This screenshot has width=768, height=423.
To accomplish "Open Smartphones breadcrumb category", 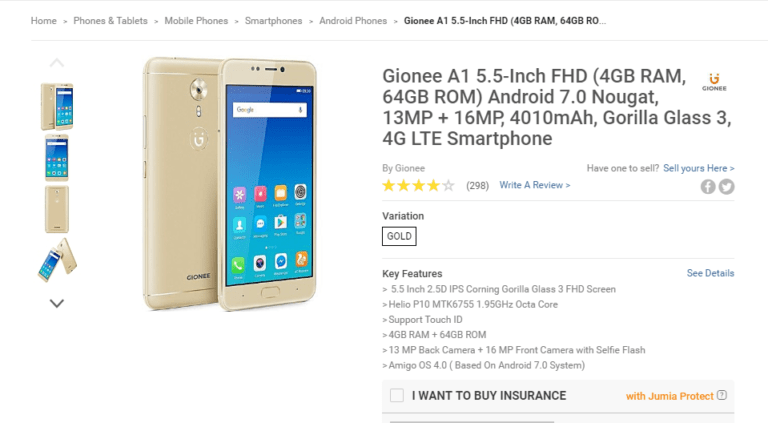I will tap(273, 21).
